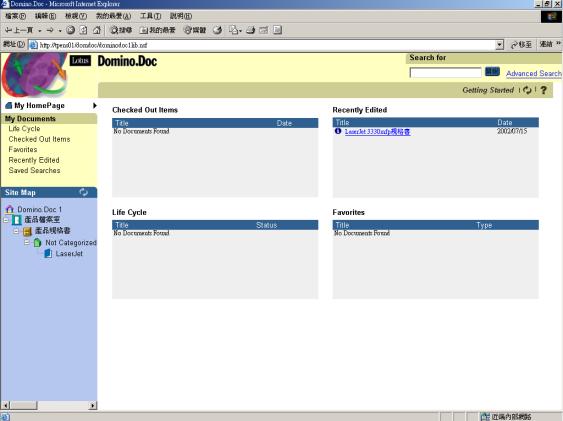Open the Favorites menu (我的最愛)

pyautogui.click(x=113, y=16)
